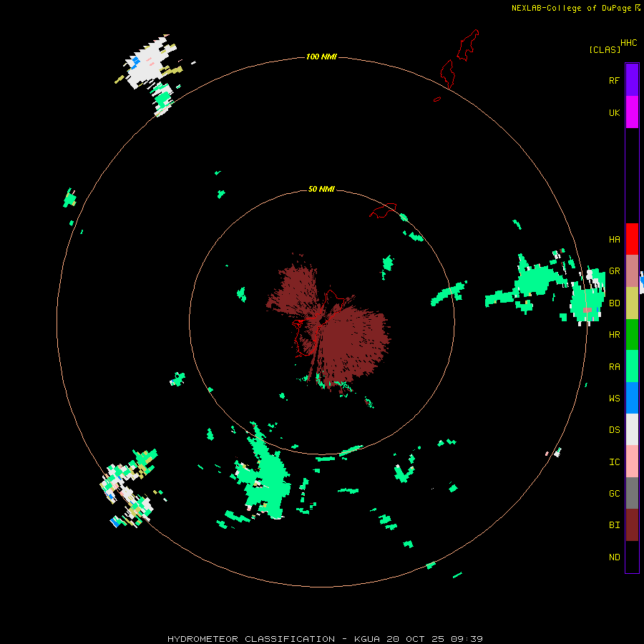
Task: Click the UK legend label
Action: point(614,113)
